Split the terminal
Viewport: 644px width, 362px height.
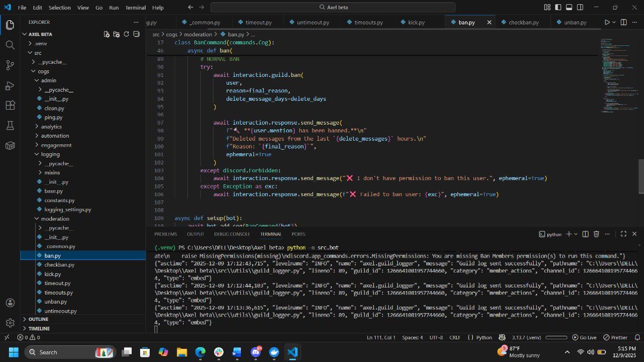586,234
